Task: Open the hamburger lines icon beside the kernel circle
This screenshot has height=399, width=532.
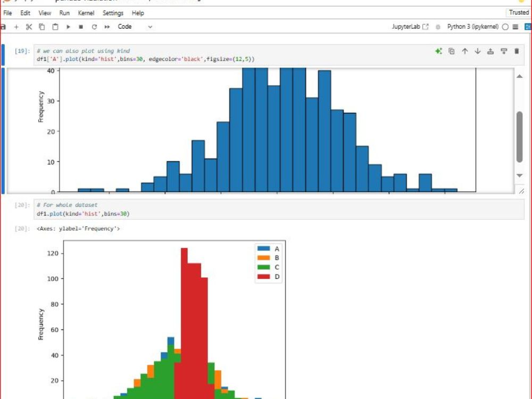Action: pos(516,27)
